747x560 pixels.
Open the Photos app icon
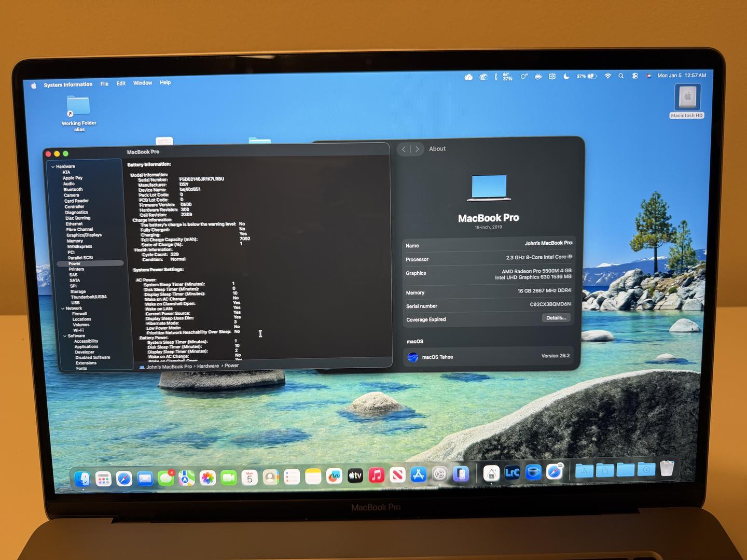pos(208,478)
